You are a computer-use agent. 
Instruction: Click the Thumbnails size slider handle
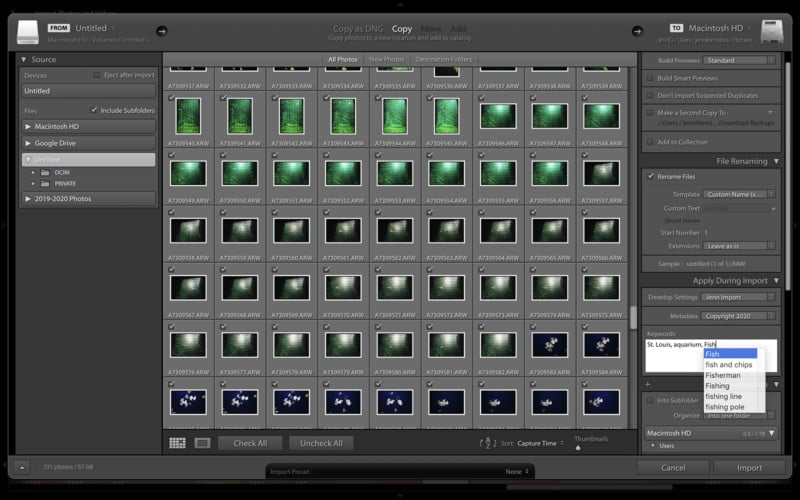578,448
